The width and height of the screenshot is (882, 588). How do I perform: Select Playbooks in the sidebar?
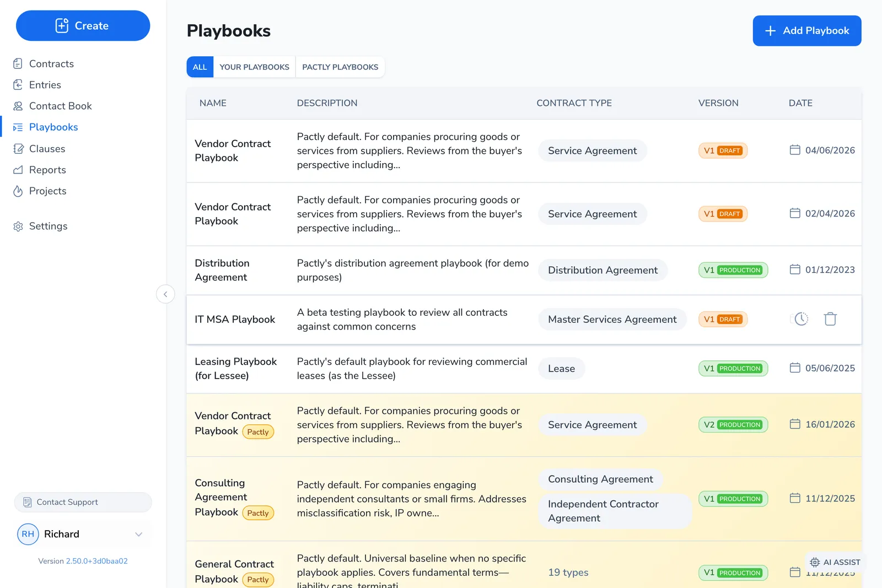pyautogui.click(x=53, y=127)
